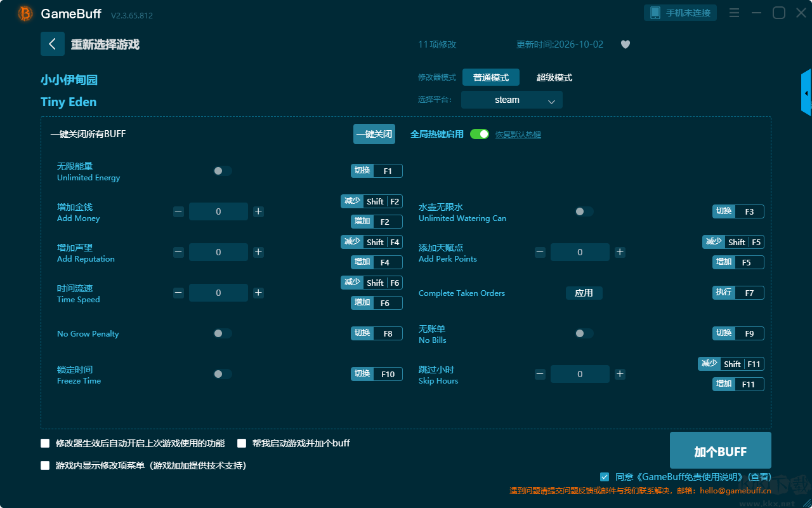Decrease Add Money value with minus
Screen dimensions: 812x508
178,211
